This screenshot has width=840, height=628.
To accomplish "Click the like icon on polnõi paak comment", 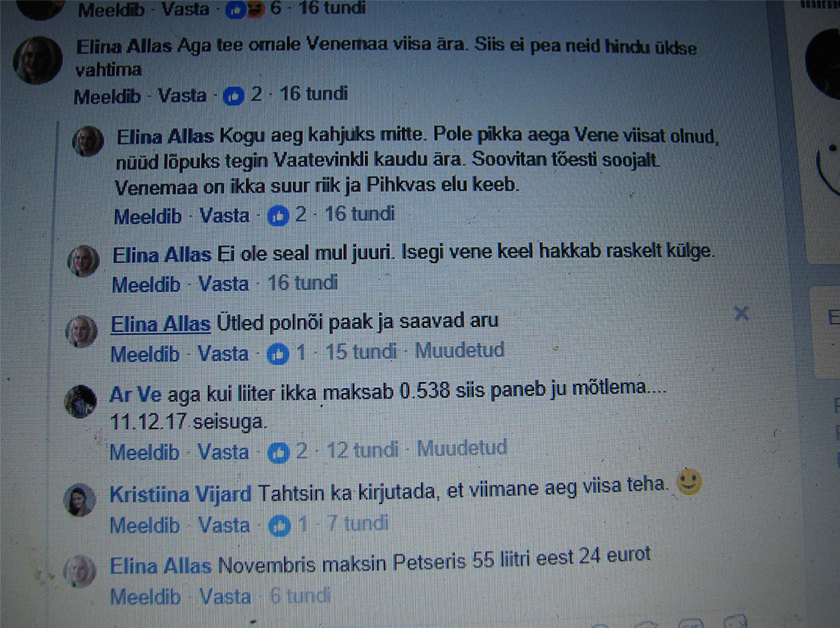I will [x=277, y=354].
